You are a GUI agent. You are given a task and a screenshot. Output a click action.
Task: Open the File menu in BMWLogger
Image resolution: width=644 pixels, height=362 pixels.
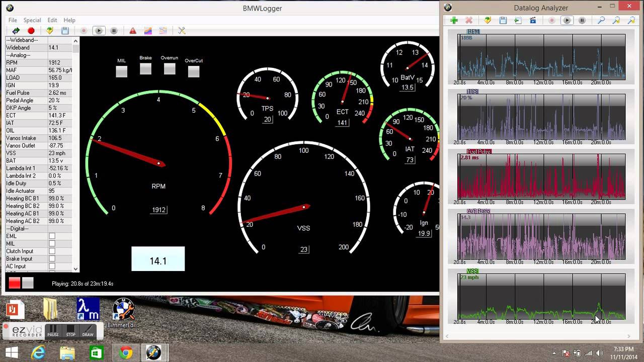(13, 20)
